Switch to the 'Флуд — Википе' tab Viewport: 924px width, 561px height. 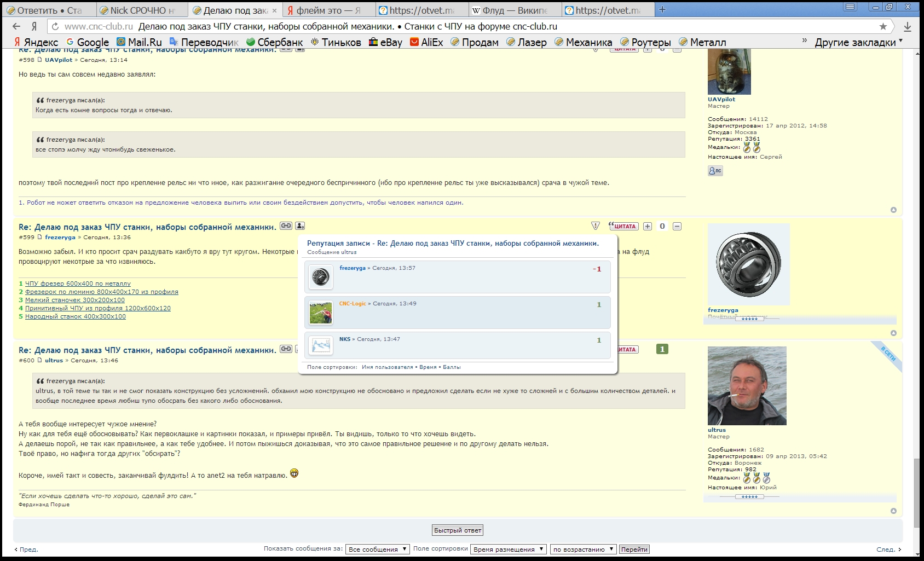click(515, 10)
